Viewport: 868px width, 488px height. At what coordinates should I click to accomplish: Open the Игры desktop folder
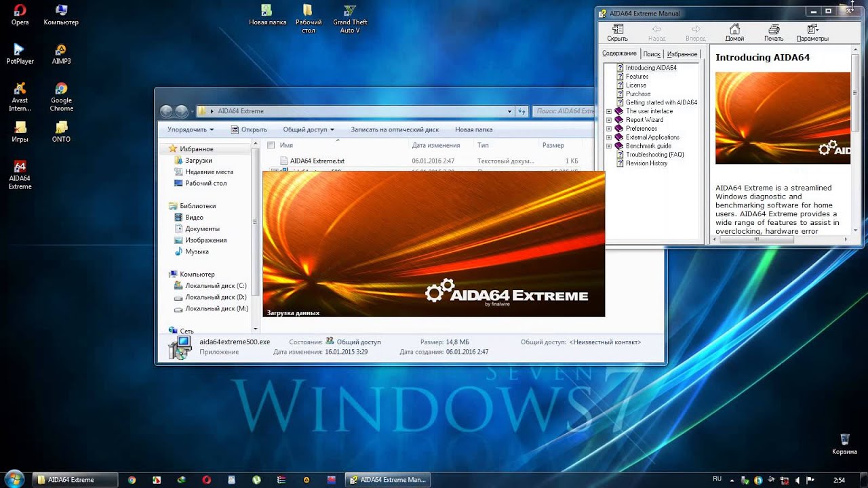coord(20,131)
